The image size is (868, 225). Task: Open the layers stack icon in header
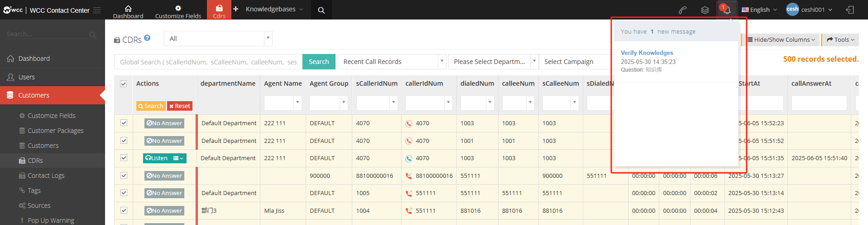click(705, 10)
